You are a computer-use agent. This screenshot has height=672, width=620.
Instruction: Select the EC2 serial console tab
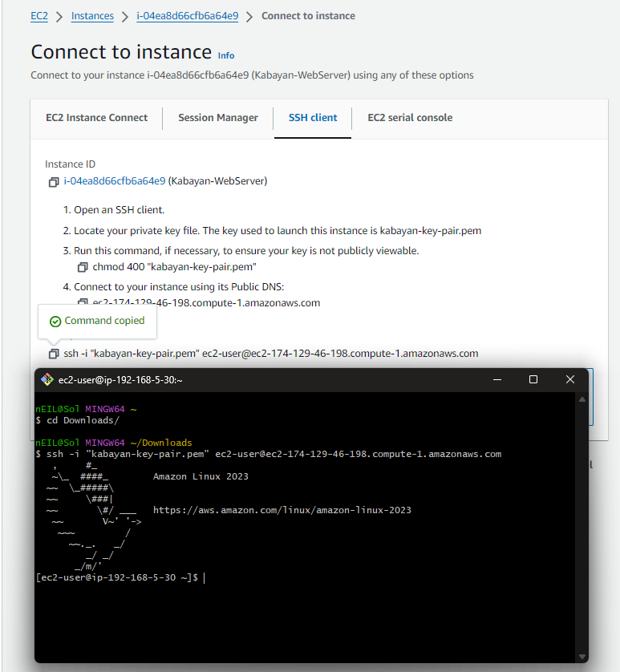410,117
